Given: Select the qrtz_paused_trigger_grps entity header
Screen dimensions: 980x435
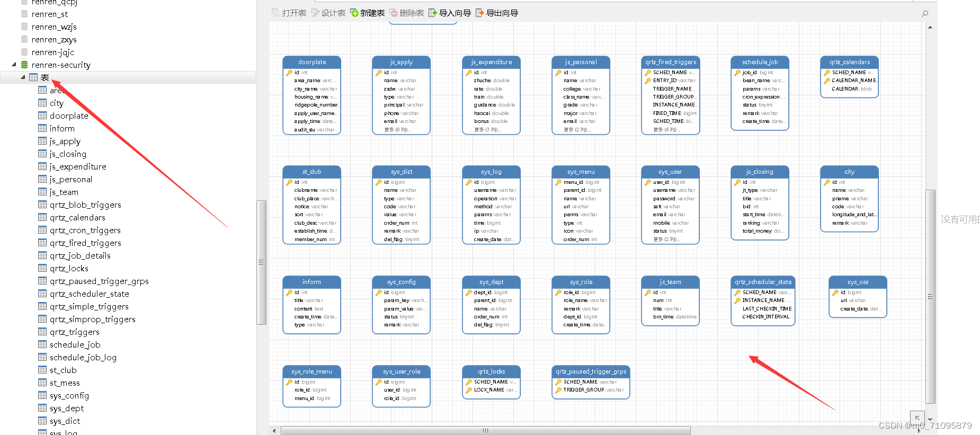Looking at the screenshot, I should 591,371.
